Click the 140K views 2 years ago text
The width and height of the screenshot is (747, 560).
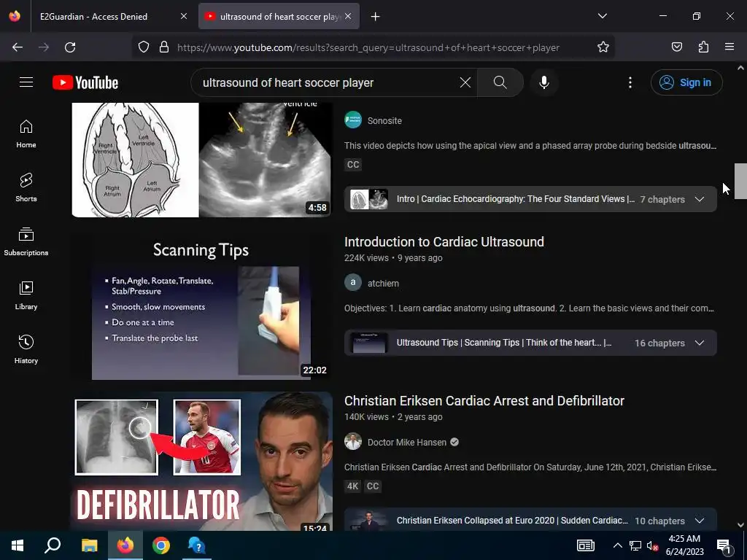tap(393, 416)
